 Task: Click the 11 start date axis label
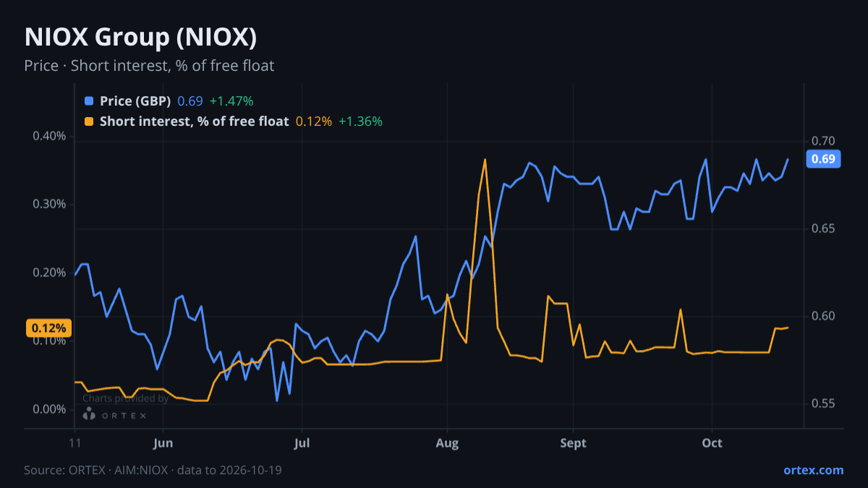coord(75,442)
